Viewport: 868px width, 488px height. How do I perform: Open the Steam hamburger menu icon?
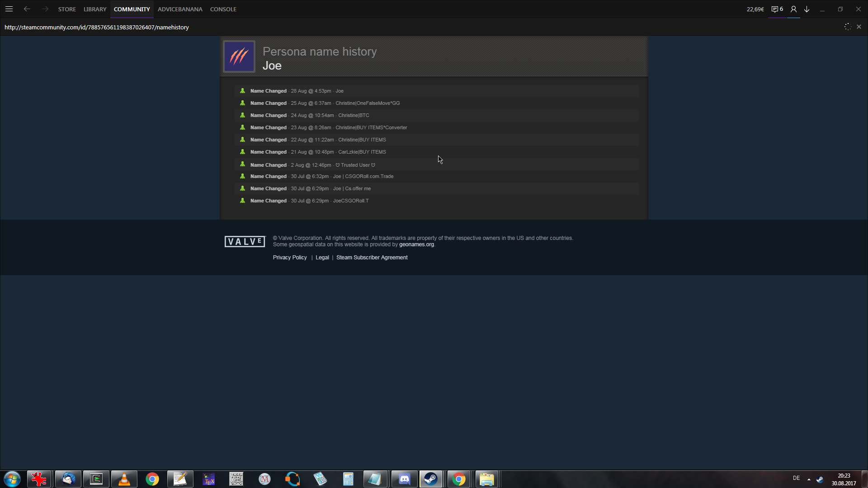pos(9,9)
